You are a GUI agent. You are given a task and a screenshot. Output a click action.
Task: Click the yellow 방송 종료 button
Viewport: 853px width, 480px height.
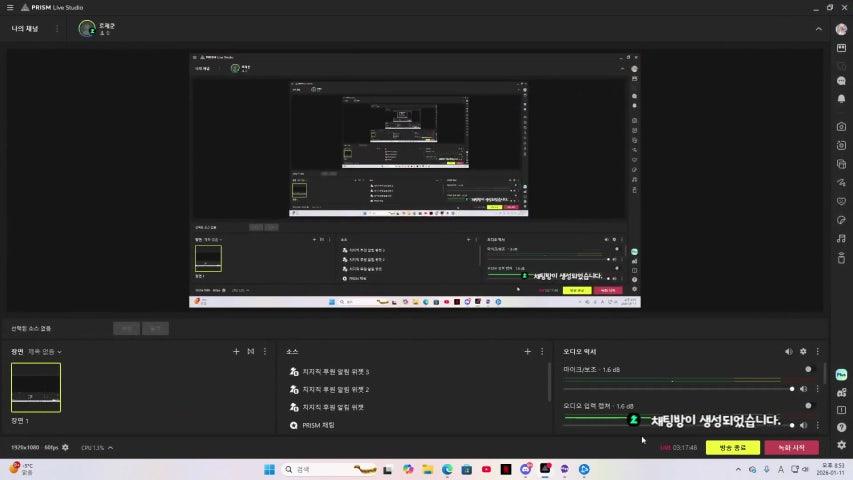pos(732,447)
